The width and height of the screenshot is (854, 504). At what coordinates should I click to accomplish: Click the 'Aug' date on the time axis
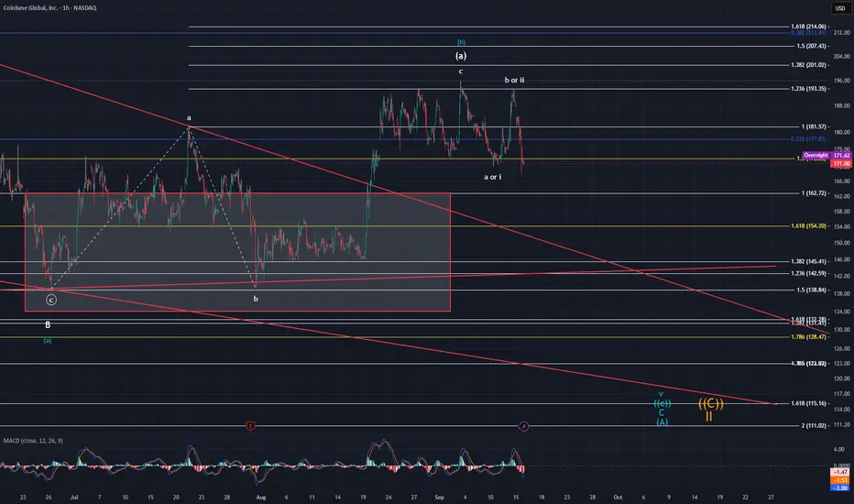coord(261,497)
